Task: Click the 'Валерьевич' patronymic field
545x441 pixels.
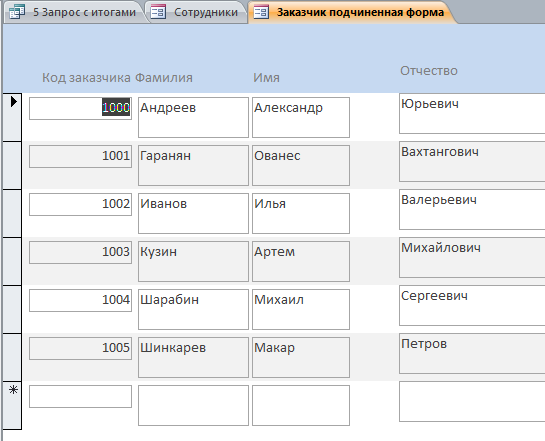Action: pyautogui.click(x=472, y=209)
